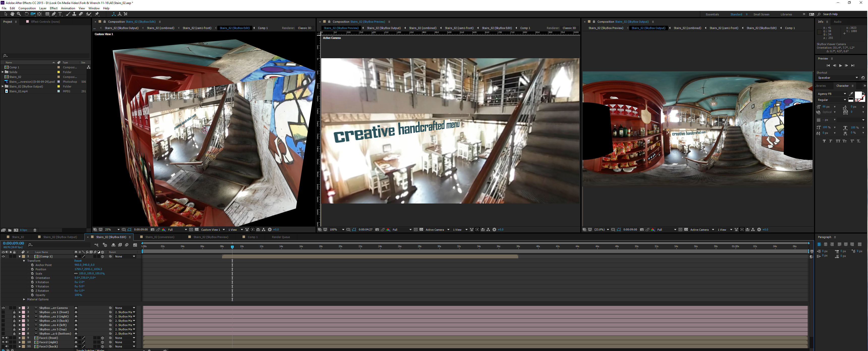The image size is (868, 351).
Task: Select the Zoom tool in toolbar
Action: pos(19,14)
